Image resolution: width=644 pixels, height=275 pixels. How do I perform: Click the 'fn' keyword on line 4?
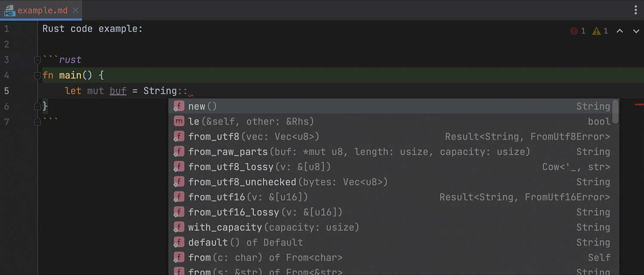point(48,76)
